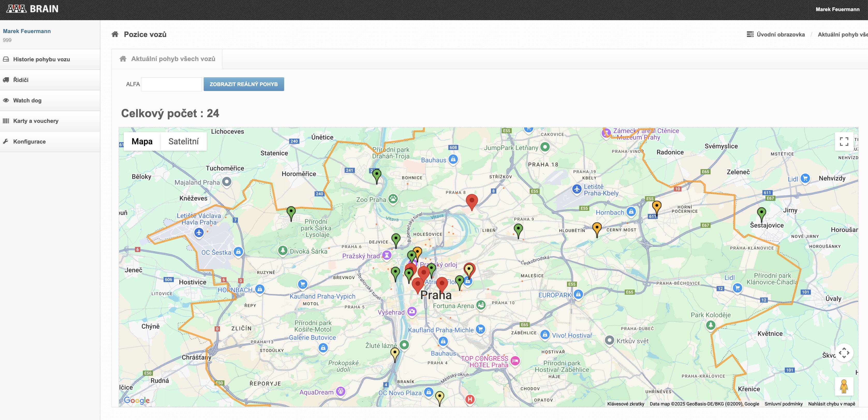Click the Vyšehrad landmark icon
This screenshot has height=420, width=868.
coord(411,312)
